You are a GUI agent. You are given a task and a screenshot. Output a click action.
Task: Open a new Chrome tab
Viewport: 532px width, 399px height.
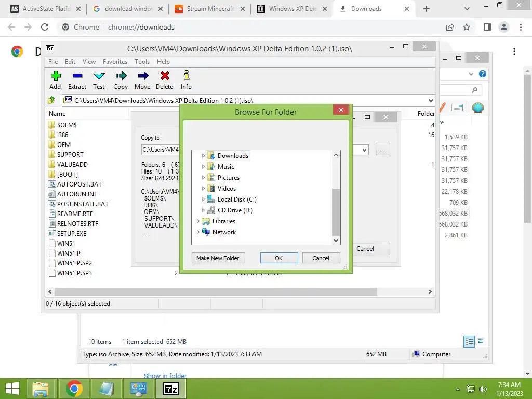(x=427, y=9)
